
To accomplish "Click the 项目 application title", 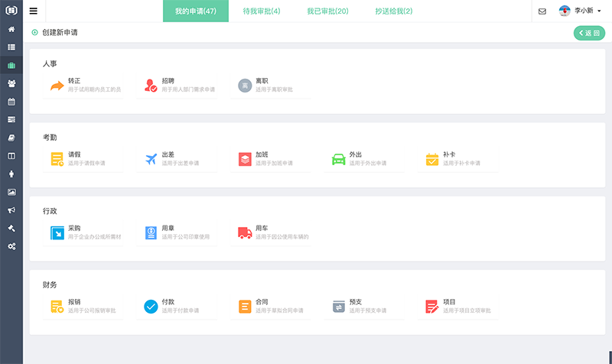I will pos(449,302).
